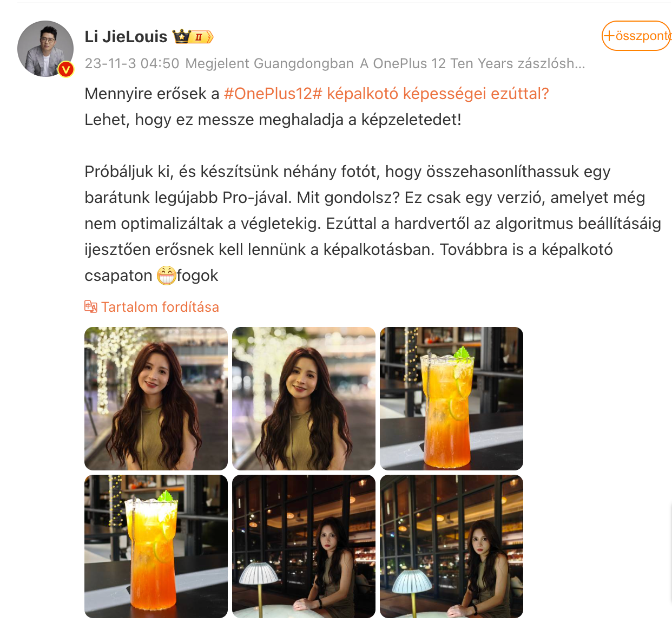Open the Li JieLouis username link

[x=126, y=37]
